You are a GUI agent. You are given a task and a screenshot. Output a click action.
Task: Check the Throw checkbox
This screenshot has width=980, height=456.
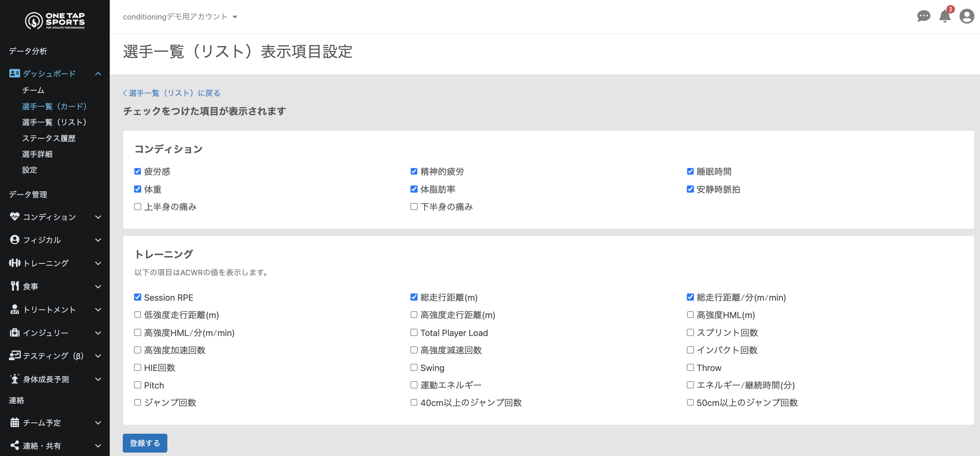(690, 368)
